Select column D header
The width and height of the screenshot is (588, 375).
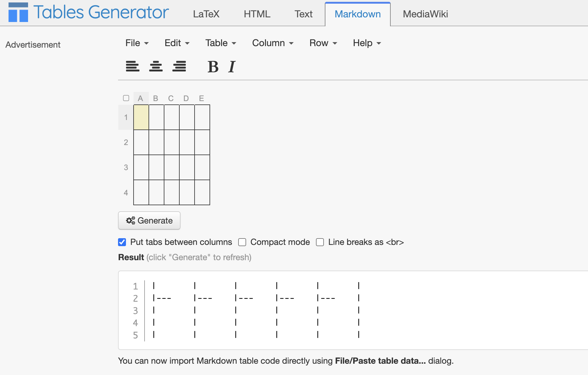pyautogui.click(x=186, y=98)
